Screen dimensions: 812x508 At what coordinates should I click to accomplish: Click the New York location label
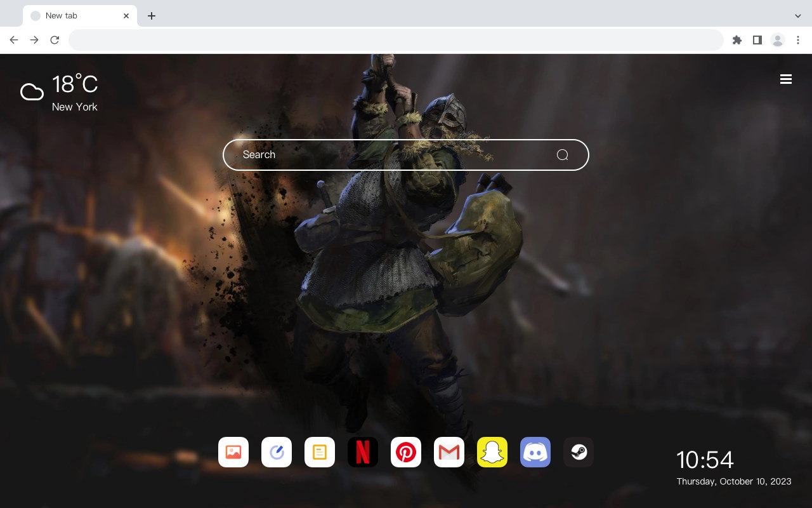75,107
